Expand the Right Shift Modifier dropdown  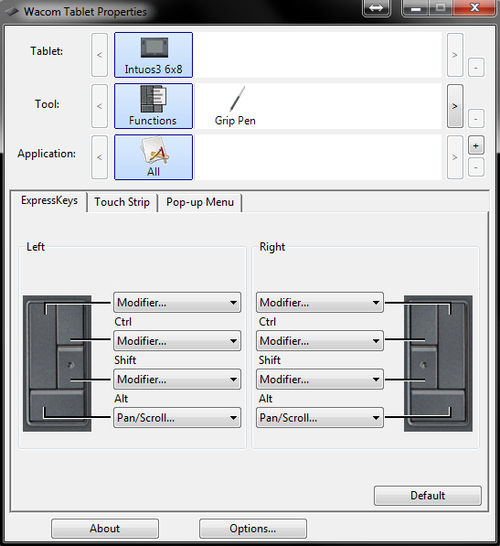[320, 341]
